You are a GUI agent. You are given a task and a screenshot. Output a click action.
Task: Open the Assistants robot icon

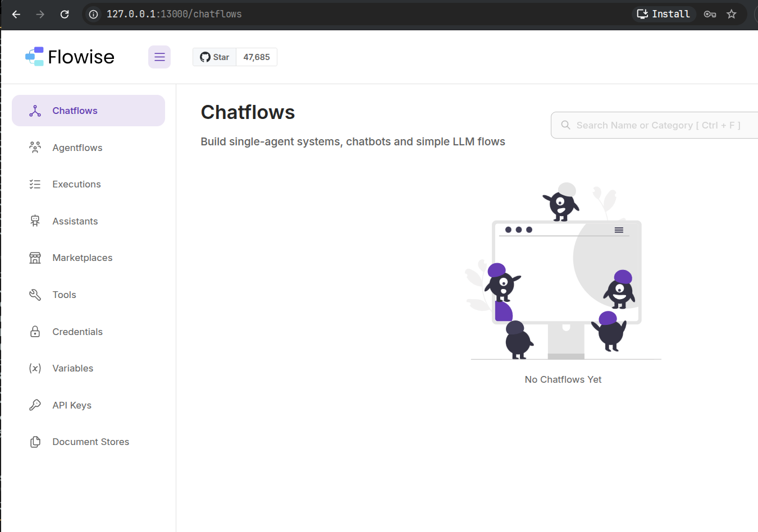(x=35, y=221)
